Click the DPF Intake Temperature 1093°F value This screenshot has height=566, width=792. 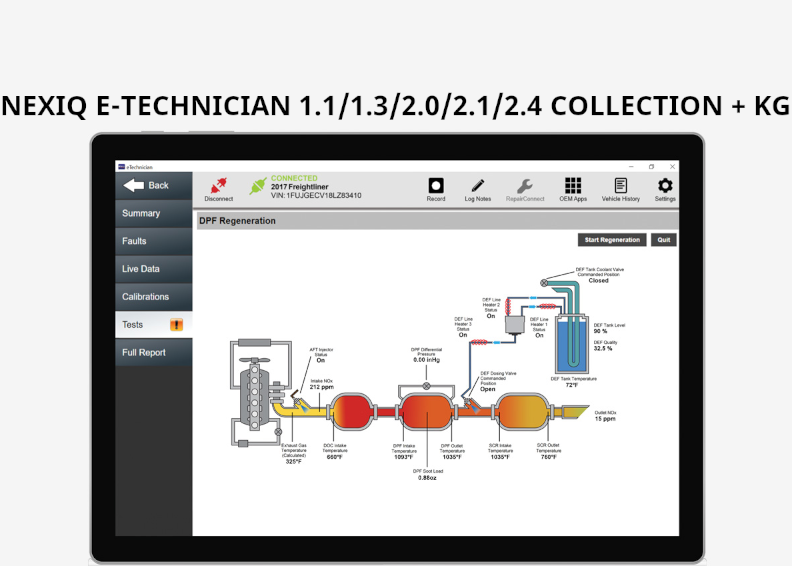point(404,457)
